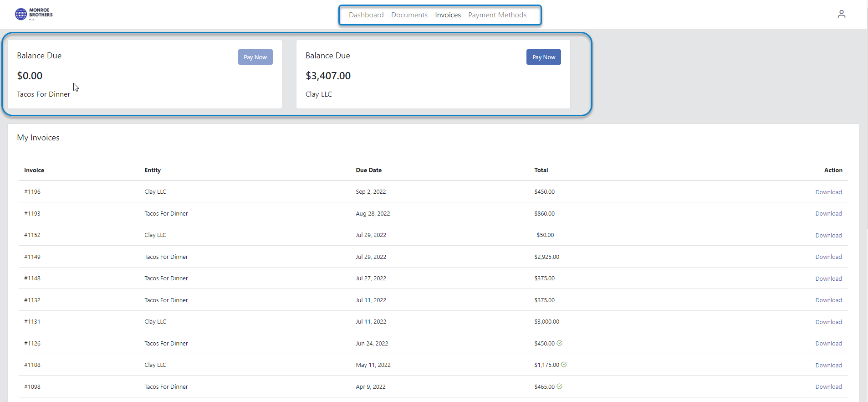Download invoice #1193
This screenshot has width=868, height=402.
point(828,214)
